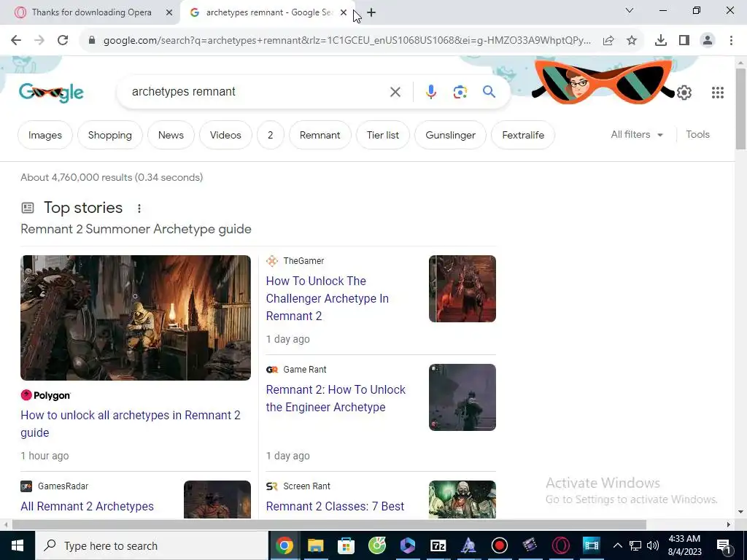Reload the current page
This screenshot has height=560, width=747.
pos(63,41)
